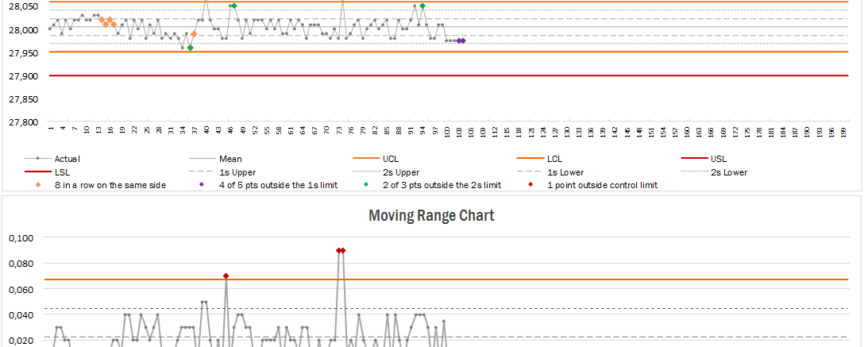Click the 'Moving Range Chart' title
The image size is (868, 347).
click(x=430, y=215)
